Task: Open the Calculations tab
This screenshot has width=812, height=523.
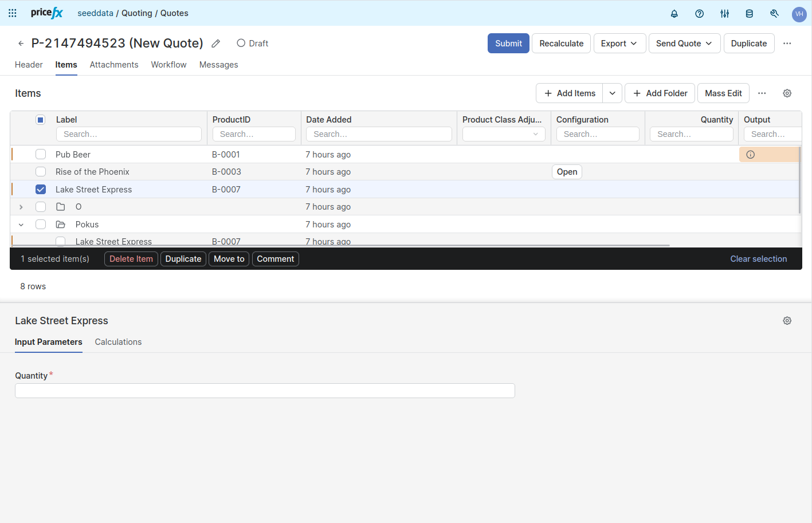Action: (118, 342)
